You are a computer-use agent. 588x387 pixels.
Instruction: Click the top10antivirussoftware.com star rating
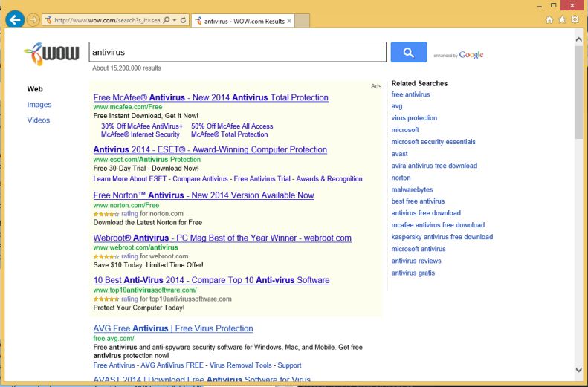click(x=106, y=299)
